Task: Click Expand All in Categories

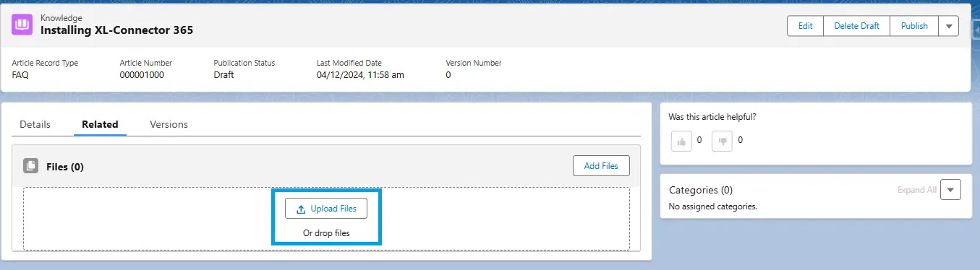Action: 916,190
